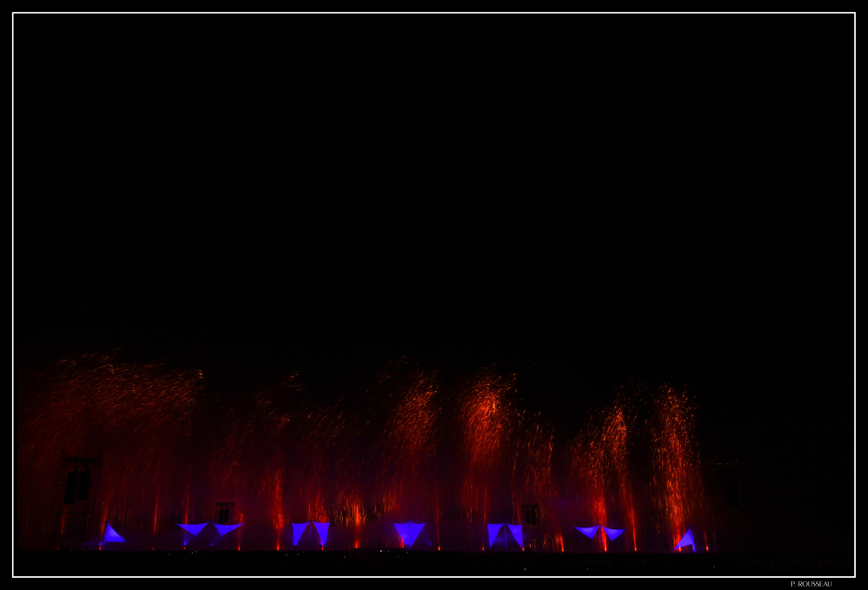Viewport: 868px width, 590px height.
Task: Click the third-from-left blue sail pair
Action: point(311,532)
